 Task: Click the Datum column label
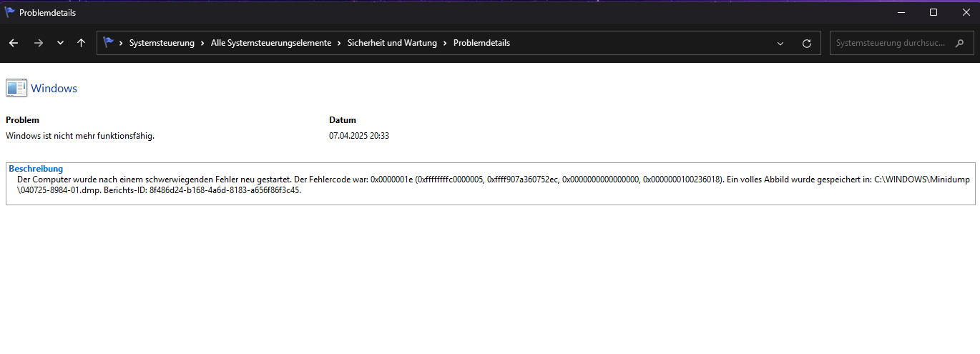tap(343, 120)
